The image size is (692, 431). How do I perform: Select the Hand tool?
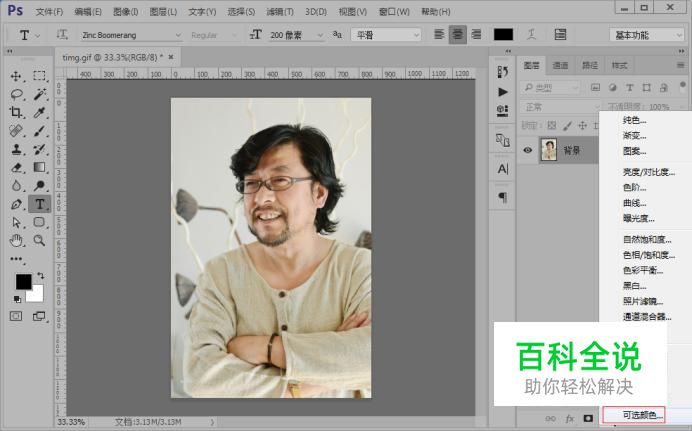click(16, 240)
